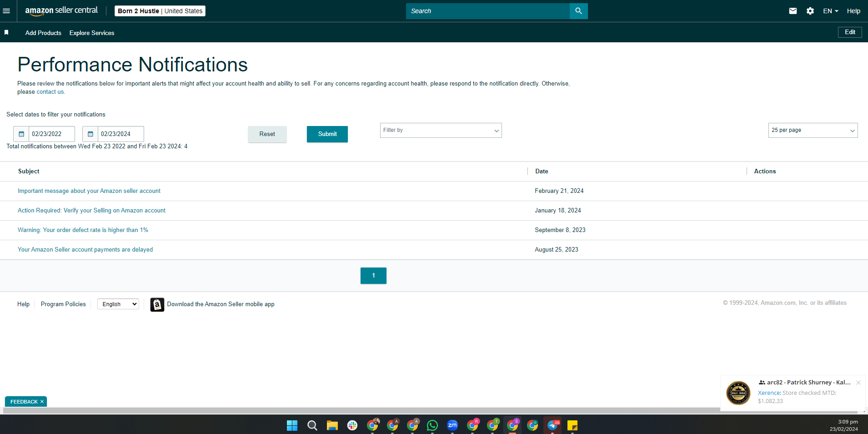Screen dimensions: 868x434
Task: Click the Edit button in the favorites bar
Action: pyautogui.click(x=850, y=32)
